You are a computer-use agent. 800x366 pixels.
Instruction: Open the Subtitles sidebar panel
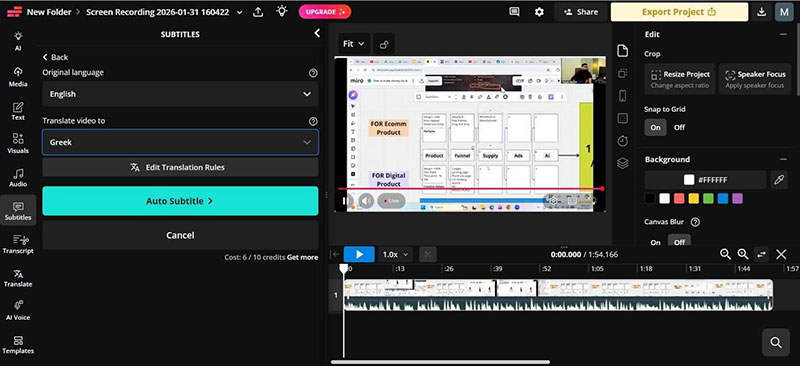click(x=18, y=211)
